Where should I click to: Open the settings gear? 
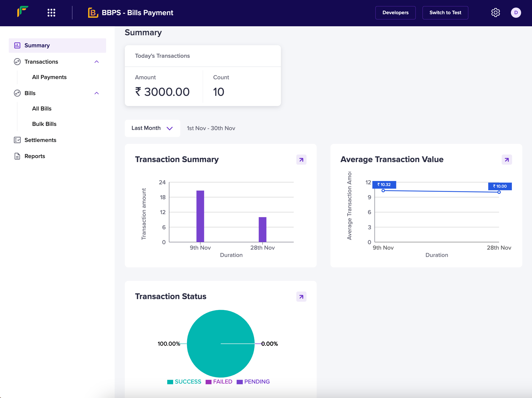click(x=496, y=13)
